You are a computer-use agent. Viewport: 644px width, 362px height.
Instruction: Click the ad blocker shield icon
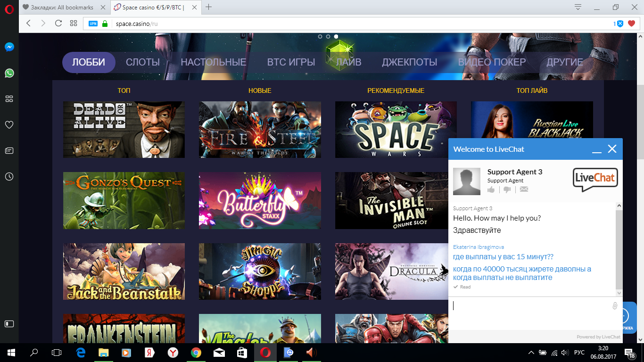(x=620, y=24)
